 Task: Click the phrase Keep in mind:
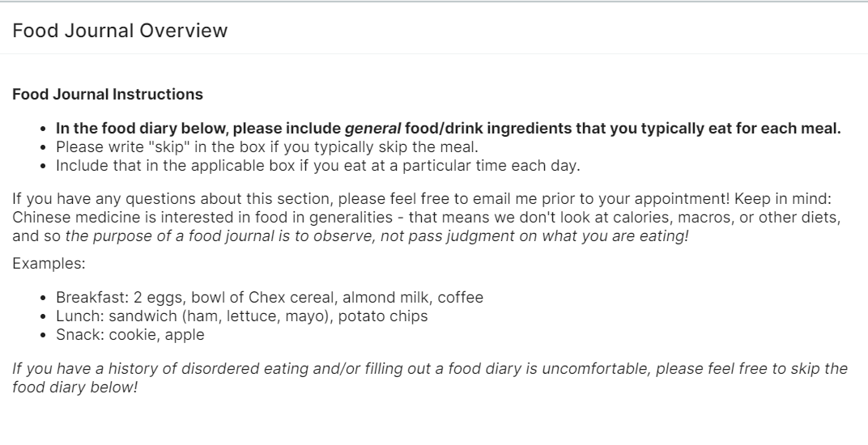(x=783, y=199)
